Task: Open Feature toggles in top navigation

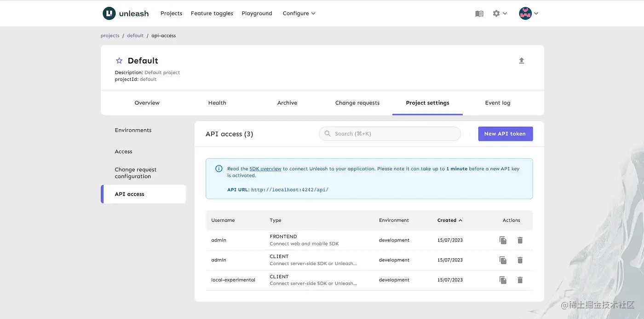Action: 212,13
